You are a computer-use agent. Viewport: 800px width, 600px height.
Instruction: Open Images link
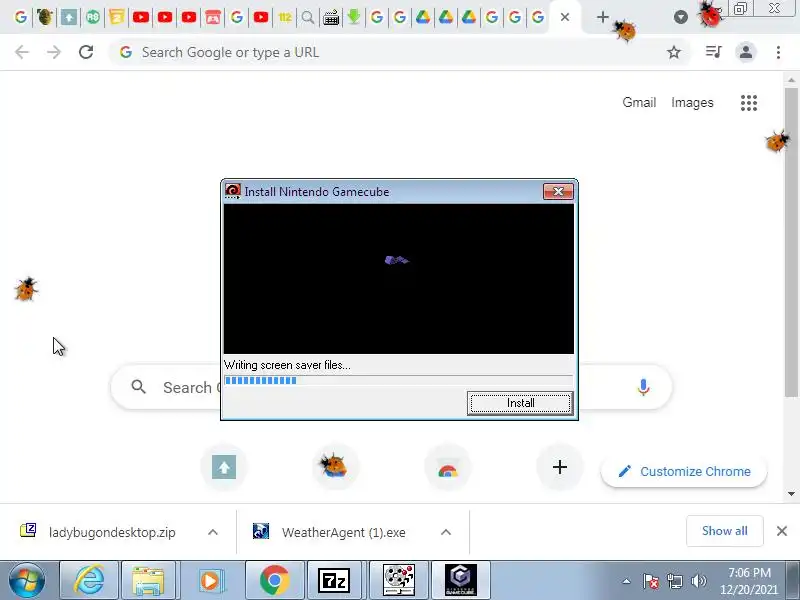click(x=692, y=103)
